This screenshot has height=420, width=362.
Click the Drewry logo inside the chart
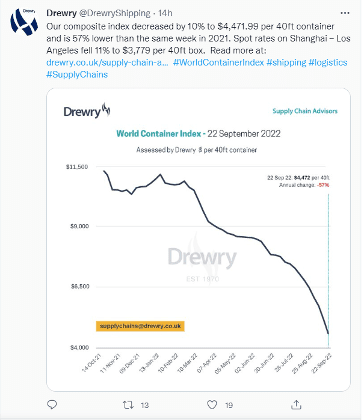coord(87,111)
